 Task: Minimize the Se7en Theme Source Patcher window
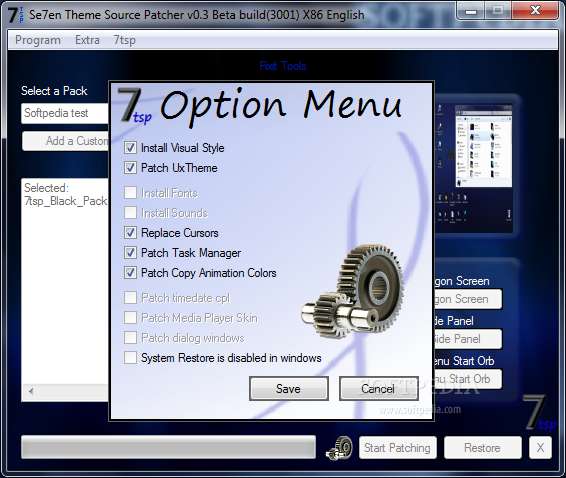coord(471,11)
